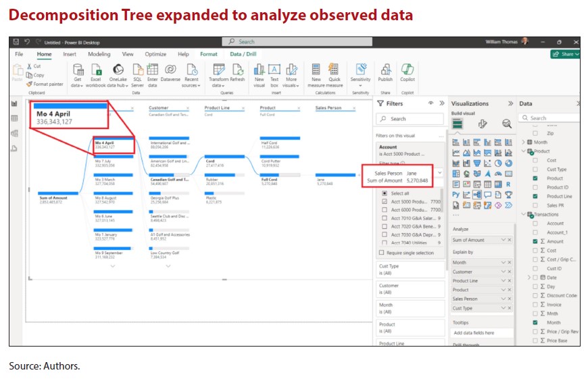Collapse the Transactions table in Data pane
Image resolution: width=588 pixels, height=381 pixels.
pos(524,214)
